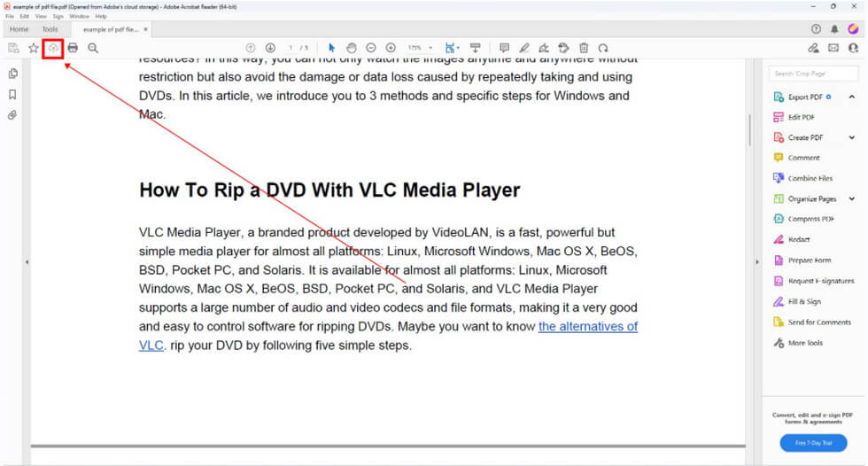Open the Help menu
This screenshot has width=868, height=466.
tap(101, 17)
